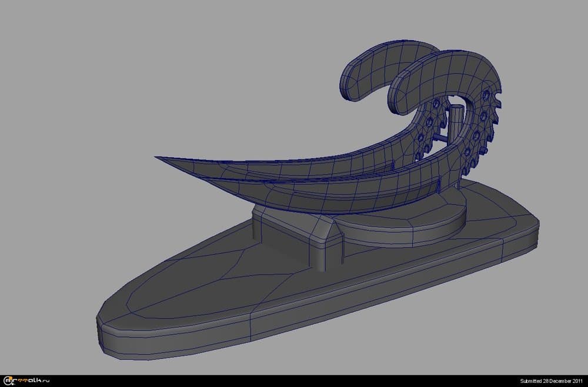
Task: Click the spiked teeth on the right arc edge
Action: 497,118
